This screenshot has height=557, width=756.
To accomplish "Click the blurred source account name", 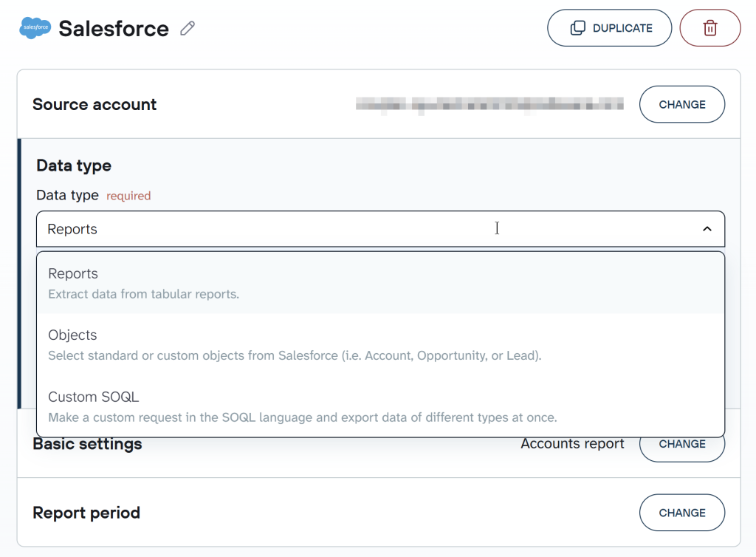I will [489, 105].
